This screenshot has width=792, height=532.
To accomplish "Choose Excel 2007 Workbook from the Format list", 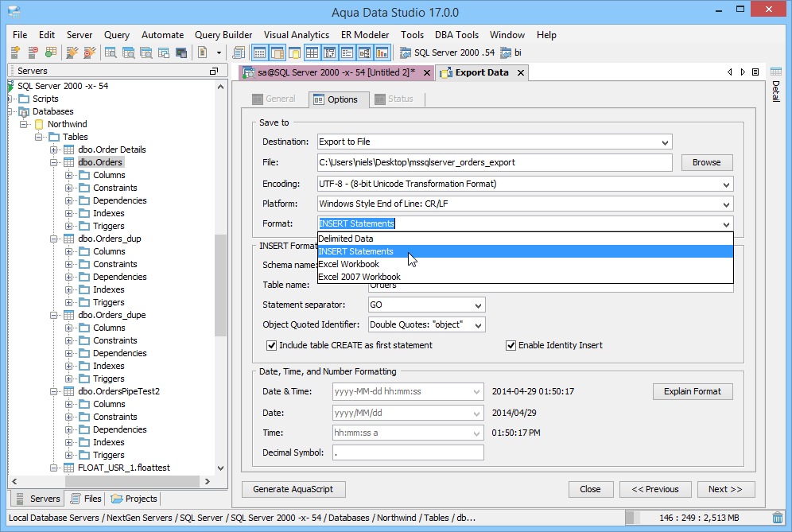I will click(x=526, y=277).
